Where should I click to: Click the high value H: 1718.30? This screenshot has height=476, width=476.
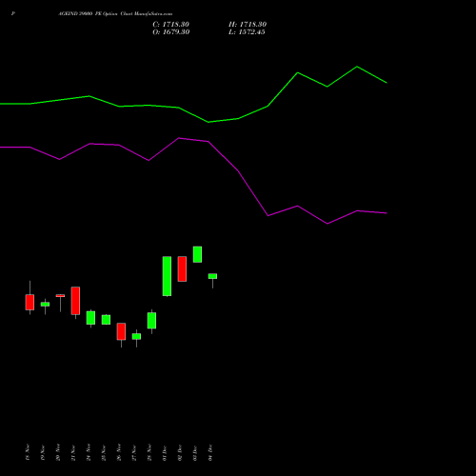pos(248,25)
